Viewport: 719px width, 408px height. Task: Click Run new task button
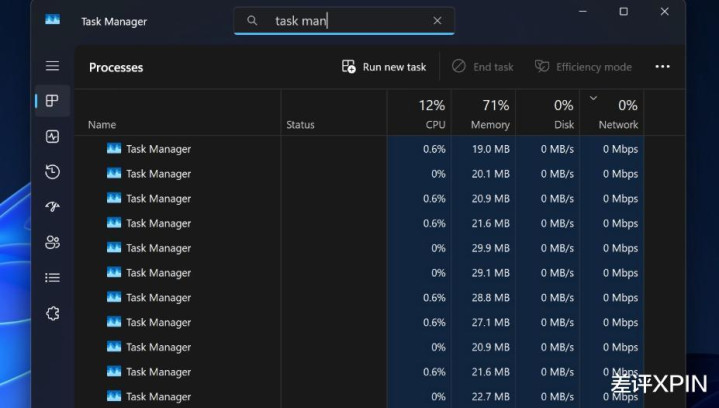coord(384,67)
